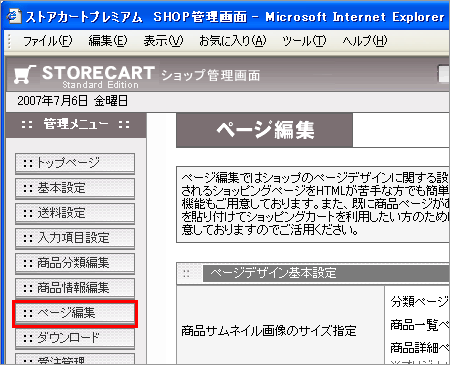Go to トップページ in the admin menu
This screenshot has width=450, height=365.
75,163
